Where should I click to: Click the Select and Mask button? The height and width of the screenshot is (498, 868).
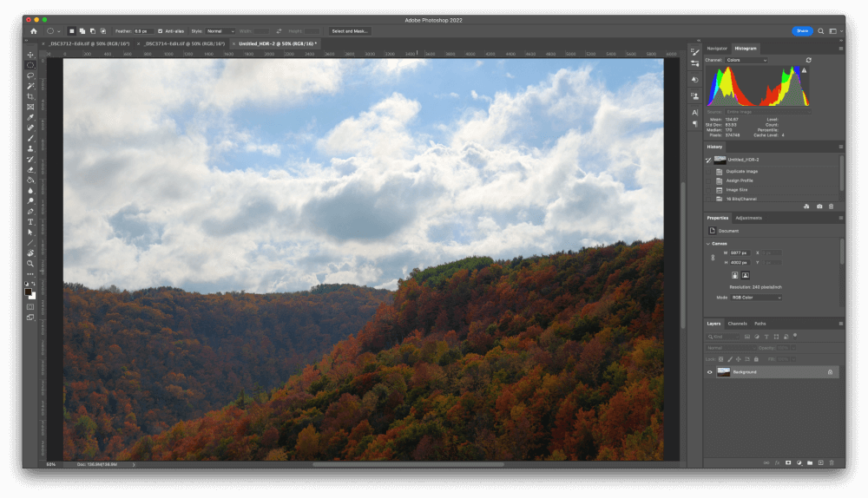pos(350,31)
